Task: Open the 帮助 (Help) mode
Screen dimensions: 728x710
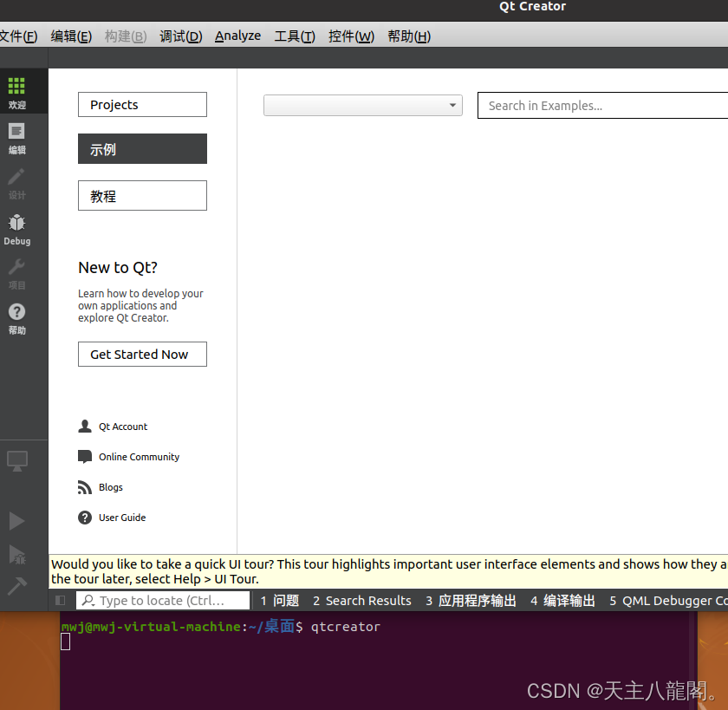Action: [x=16, y=318]
